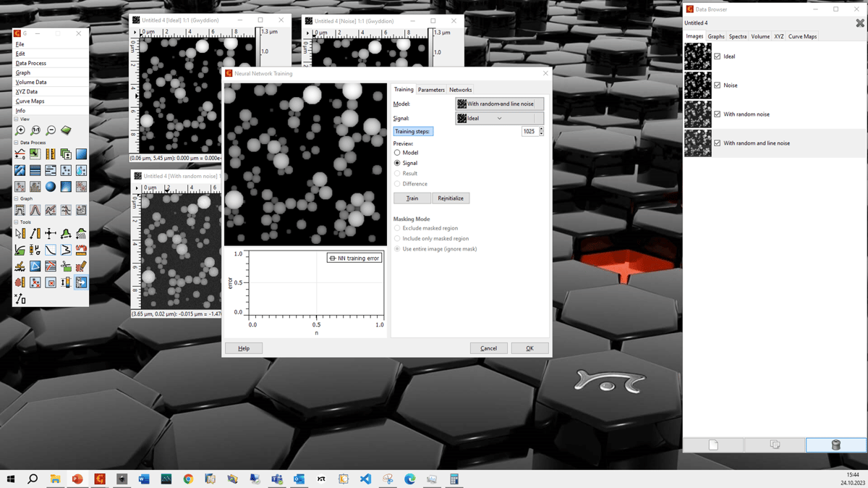Open PowerPoint from the taskbar

click(77, 479)
